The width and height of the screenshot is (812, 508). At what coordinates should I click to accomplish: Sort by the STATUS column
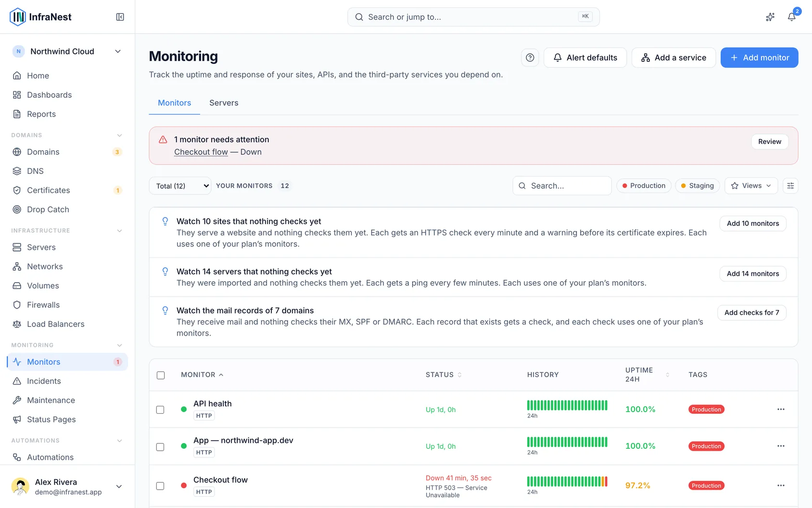pos(444,375)
